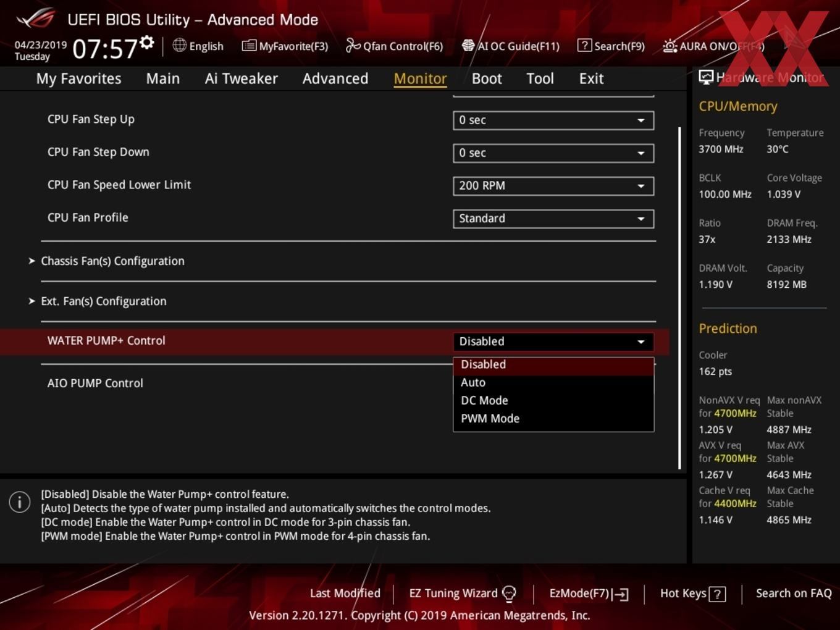This screenshot has height=630, width=840.
Task: Click the Hardware Monitor screen icon
Action: click(x=706, y=77)
